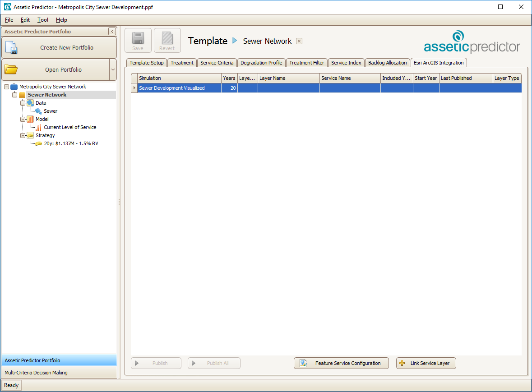Sort by the Included Y... column header
This screenshot has height=392, width=532.
(x=397, y=78)
